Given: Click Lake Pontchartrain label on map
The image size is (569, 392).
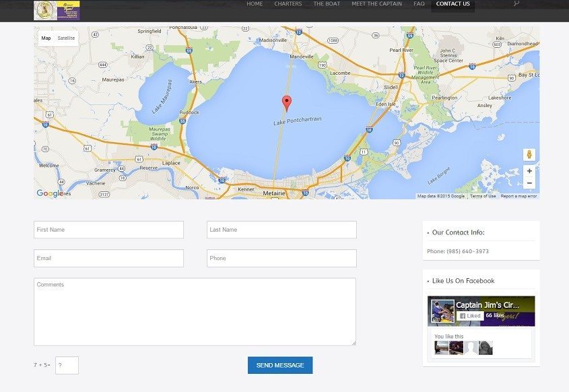Looking at the screenshot, I should pyautogui.click(x=298, y=121).
